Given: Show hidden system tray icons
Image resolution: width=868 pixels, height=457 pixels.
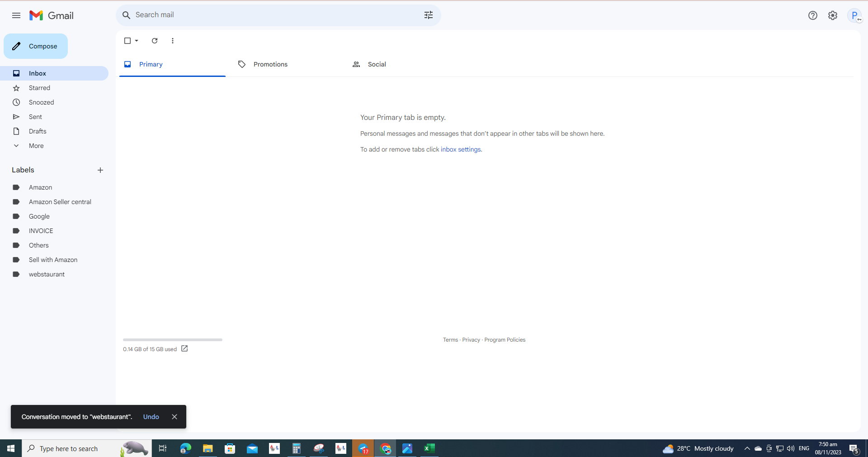Looking at the screenshot, I should [747, 448].
